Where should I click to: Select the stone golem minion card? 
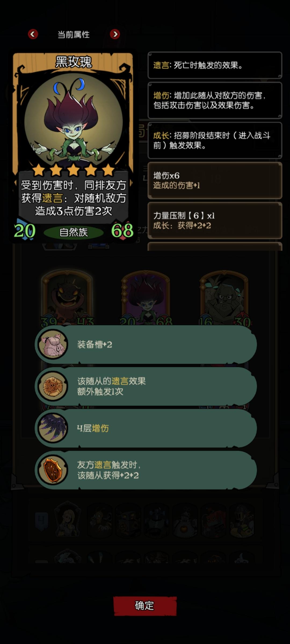click(x=224, y=298)
